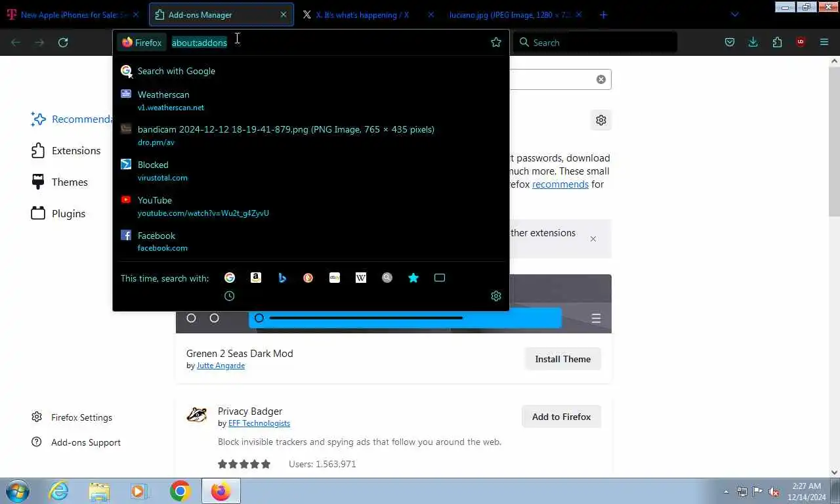The image size is (840, 504).
Task: Open new tab with plus button
Action: 604,14
